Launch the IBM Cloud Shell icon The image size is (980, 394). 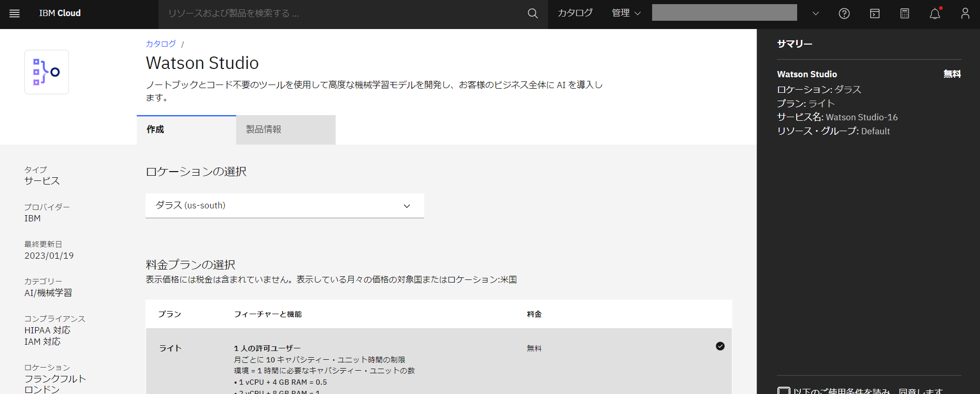click(875, 13)
